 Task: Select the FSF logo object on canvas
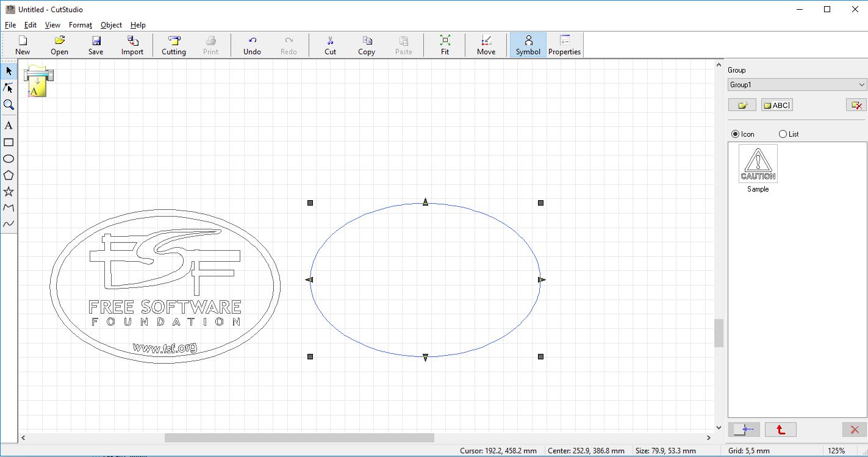point(165,287)
